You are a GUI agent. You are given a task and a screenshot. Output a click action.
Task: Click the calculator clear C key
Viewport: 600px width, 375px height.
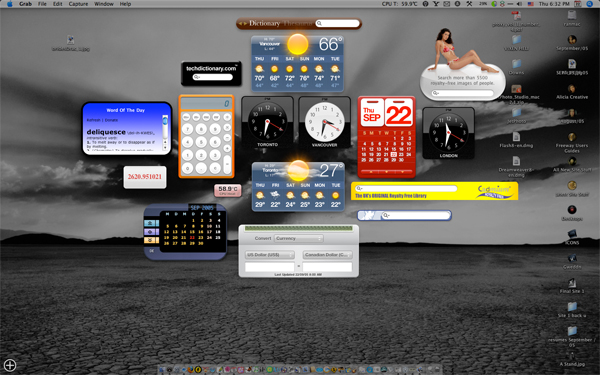215,168
